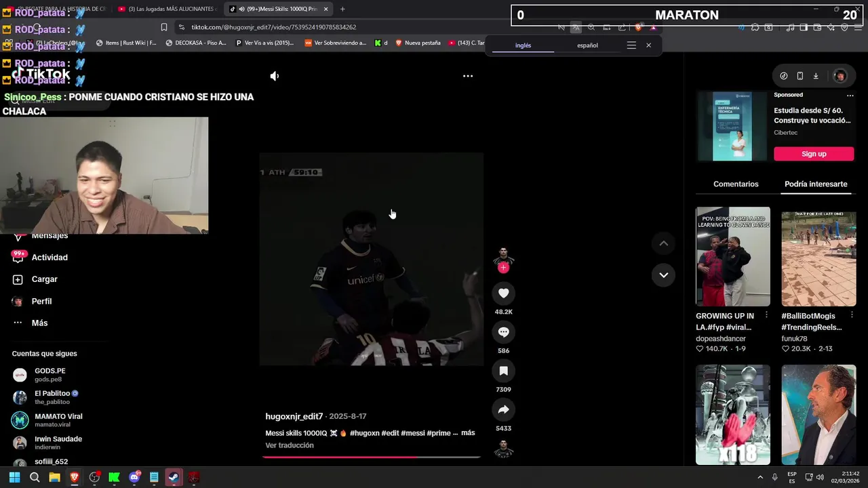Open the MAMATO Viral followed account

pos(47,420)
